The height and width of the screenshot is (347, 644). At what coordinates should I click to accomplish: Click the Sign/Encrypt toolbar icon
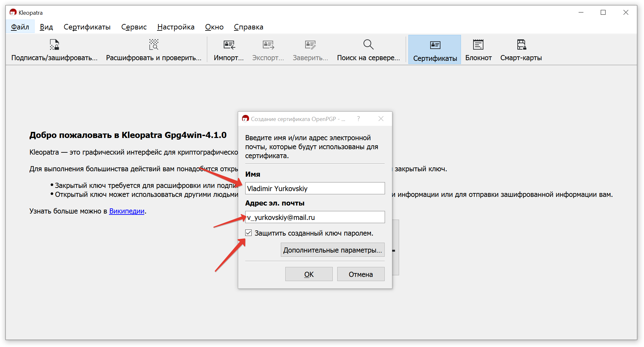[54, 45]
